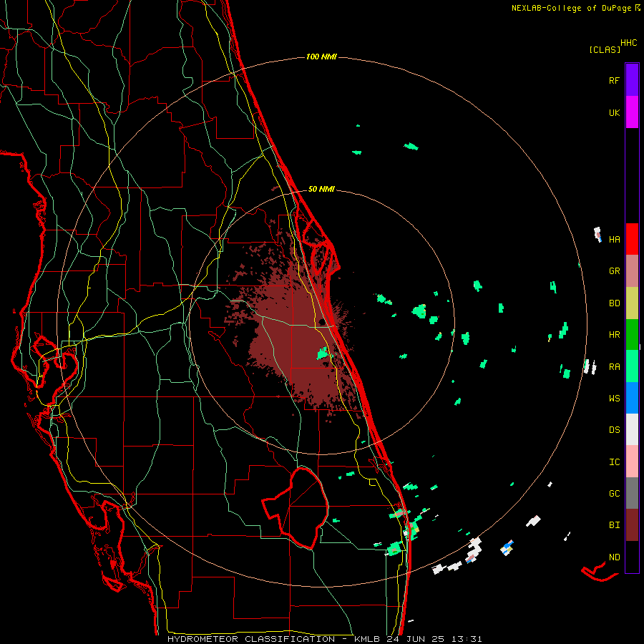Pick the HR dark green legend swatch
The image size is (644, 644).
click(x=632, y=334)
